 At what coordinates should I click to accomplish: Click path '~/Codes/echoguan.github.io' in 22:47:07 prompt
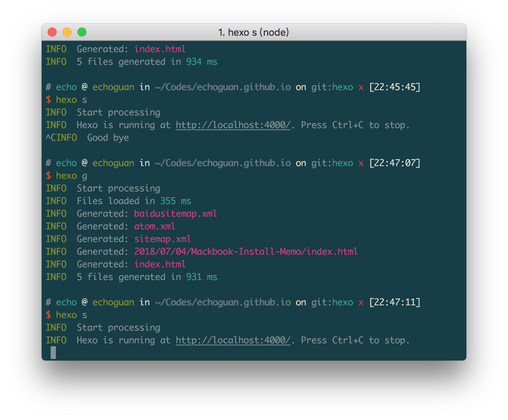223,163
